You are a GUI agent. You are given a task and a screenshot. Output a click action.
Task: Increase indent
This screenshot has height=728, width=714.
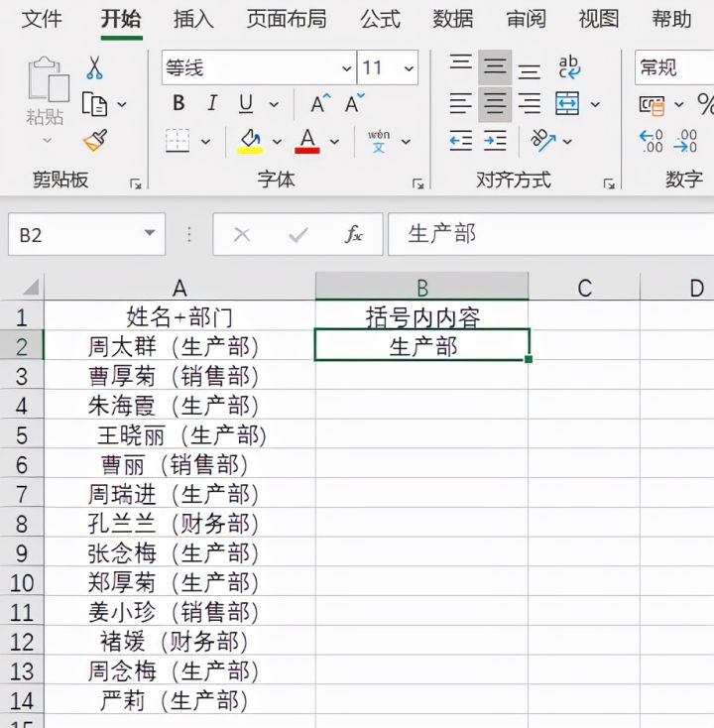(495, 141)
